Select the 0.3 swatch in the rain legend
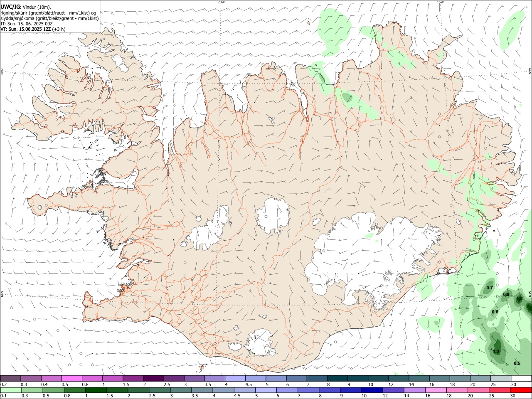 pyautogui.click(x=32, y=390)
